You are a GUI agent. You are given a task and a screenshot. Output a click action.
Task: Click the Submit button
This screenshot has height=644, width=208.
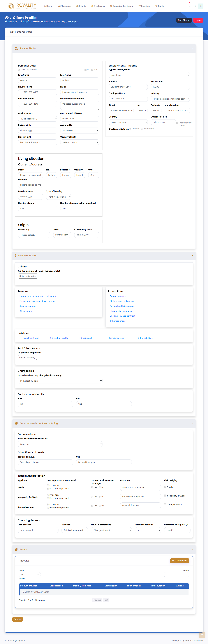point(18,619)
